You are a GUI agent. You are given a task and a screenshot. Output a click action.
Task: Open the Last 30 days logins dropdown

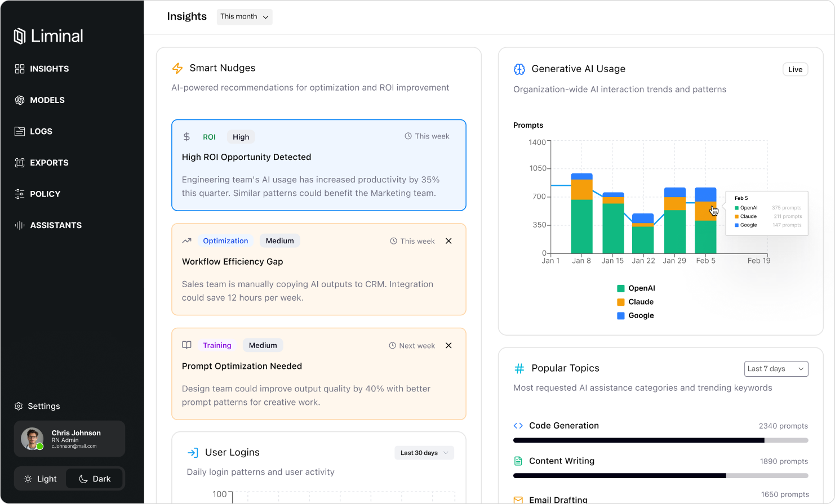point(424,453)
